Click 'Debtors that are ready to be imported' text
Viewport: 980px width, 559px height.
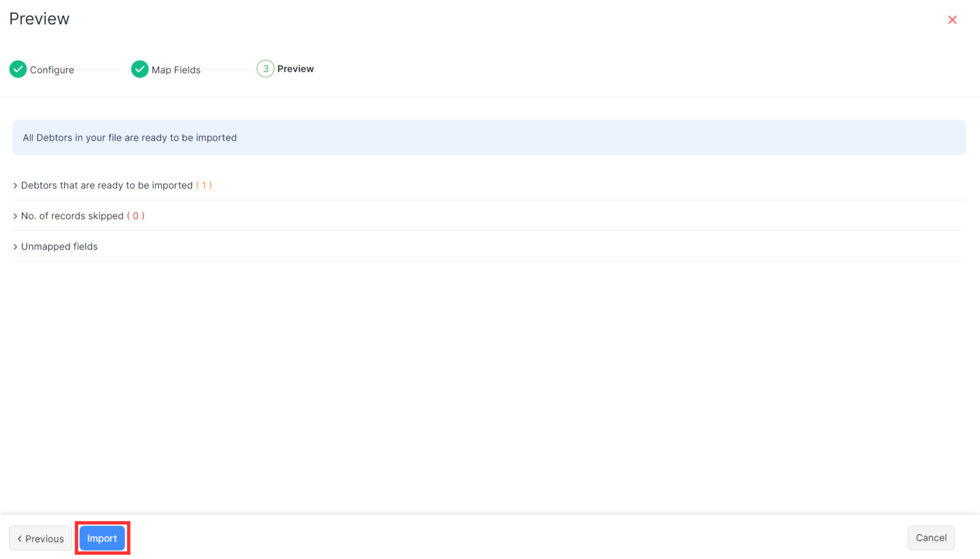[107, 185]
